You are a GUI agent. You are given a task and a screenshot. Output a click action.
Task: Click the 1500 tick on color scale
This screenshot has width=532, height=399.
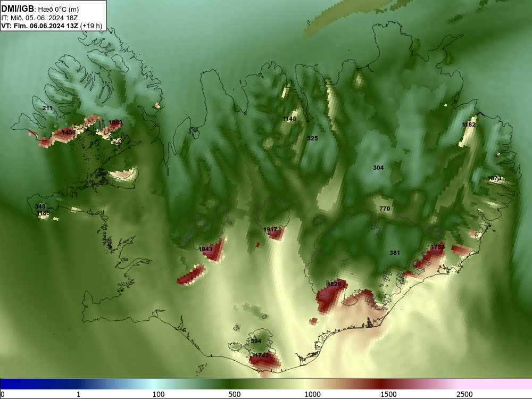coord(388,394)
